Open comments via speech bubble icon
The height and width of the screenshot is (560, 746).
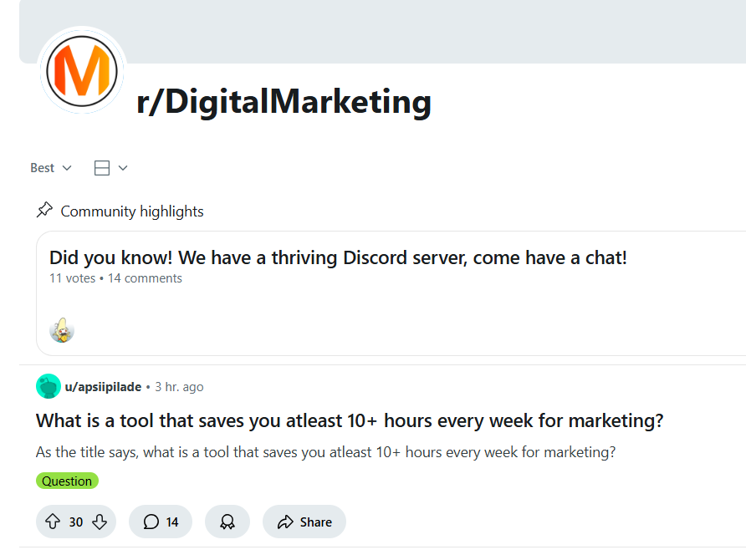pyautogui.click(x=151, y=522)
